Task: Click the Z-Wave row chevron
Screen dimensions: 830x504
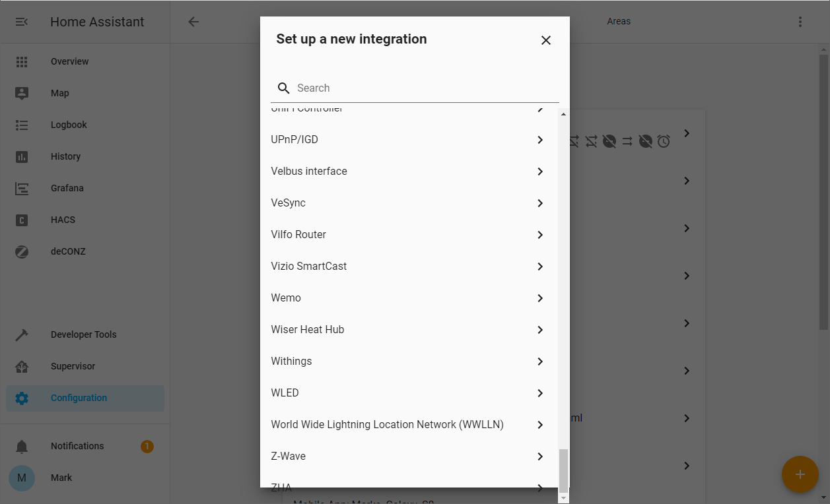Action: (540, 457)
